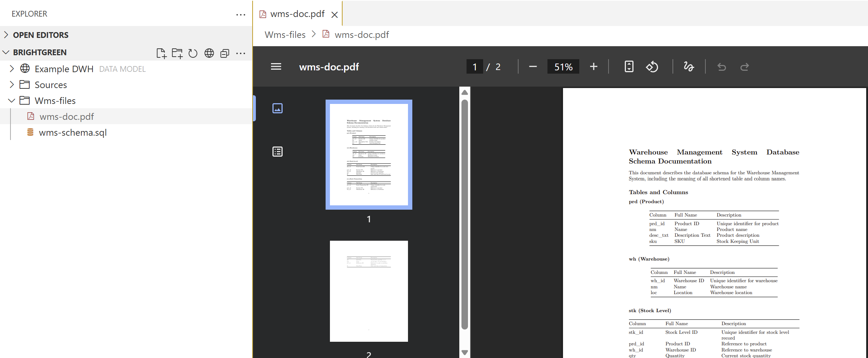Zoom in on the PDF

pos(593,67)
